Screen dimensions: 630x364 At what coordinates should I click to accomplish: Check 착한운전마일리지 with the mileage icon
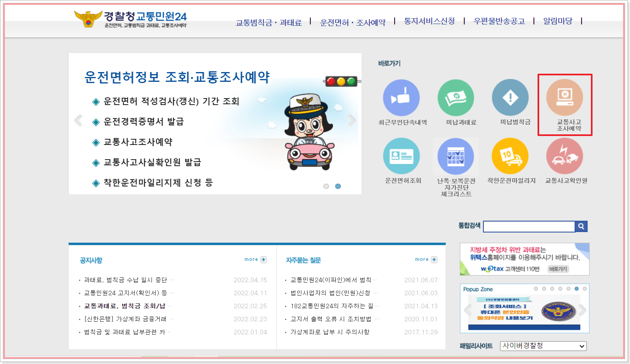point(510,156)
